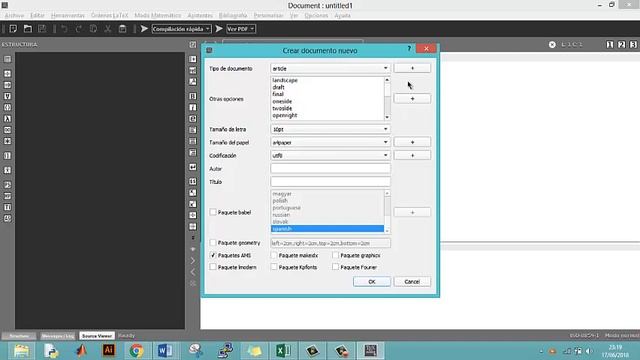Click the Open file toolbar icon
The width and height of the screenshot is (640, 360).
point(27,29)
